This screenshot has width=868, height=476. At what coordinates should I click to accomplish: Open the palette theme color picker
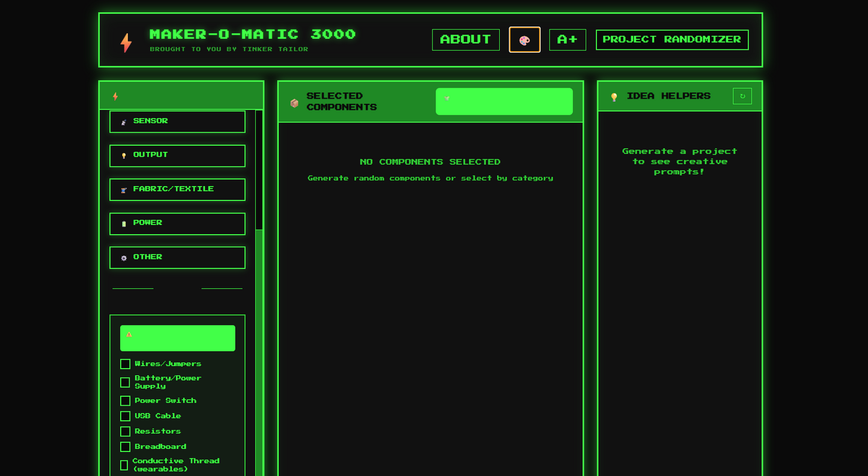click(524, 40)
